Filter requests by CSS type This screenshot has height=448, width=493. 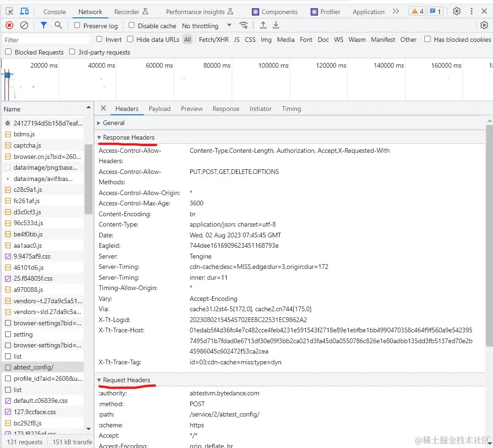pos(250,39)
